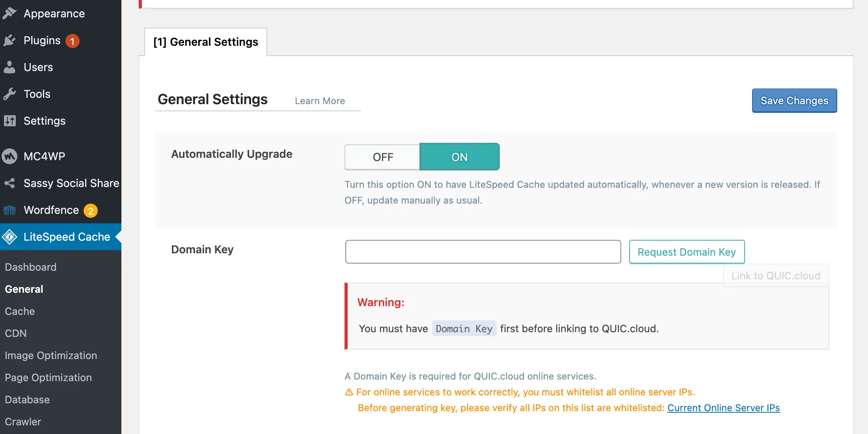This screenshot has height=434, width=868.
Task: Open the Plugins menu label
Action: [x=42, y=40]
